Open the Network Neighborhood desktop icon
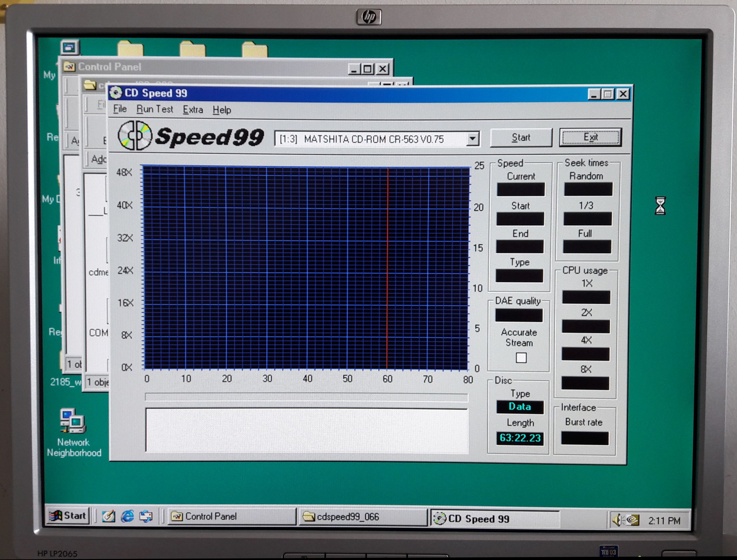 click(74, 433)
